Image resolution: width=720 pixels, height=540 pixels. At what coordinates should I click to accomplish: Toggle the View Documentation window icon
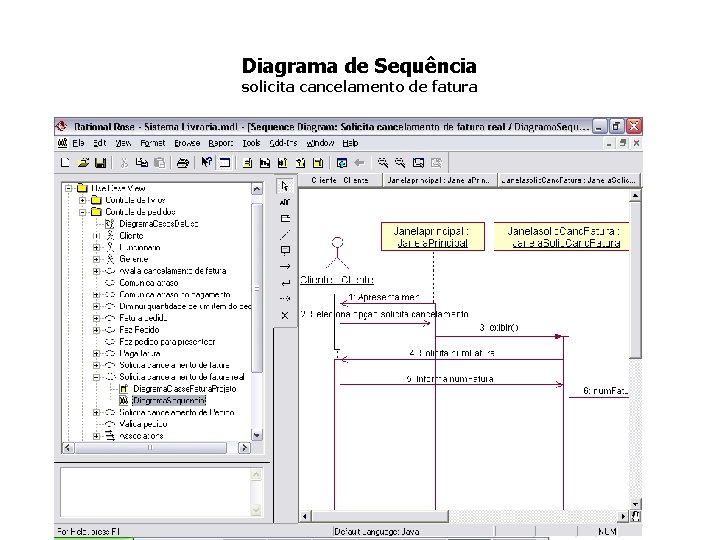pyautogui.click(x=225, y=162)
